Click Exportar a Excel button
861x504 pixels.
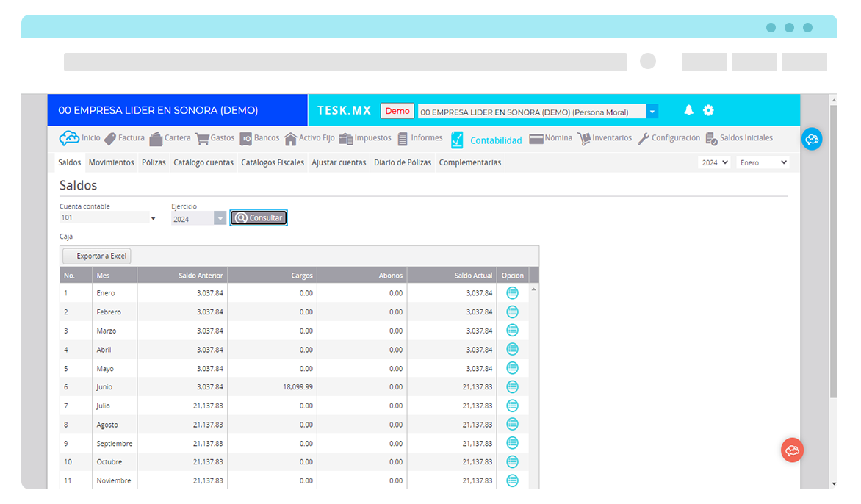coord(97,256)
